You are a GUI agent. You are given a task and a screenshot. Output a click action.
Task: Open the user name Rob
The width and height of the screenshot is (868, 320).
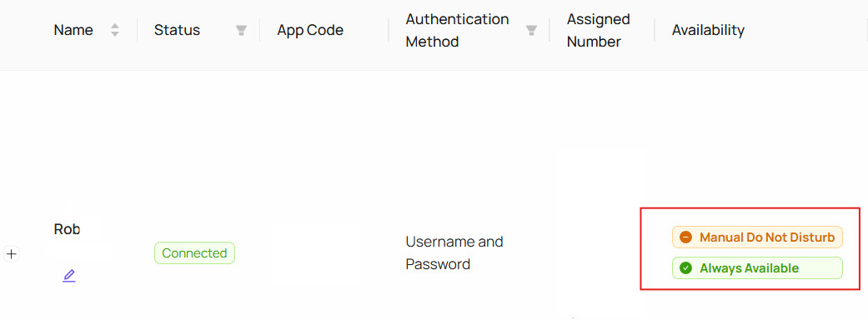point(67,229)
